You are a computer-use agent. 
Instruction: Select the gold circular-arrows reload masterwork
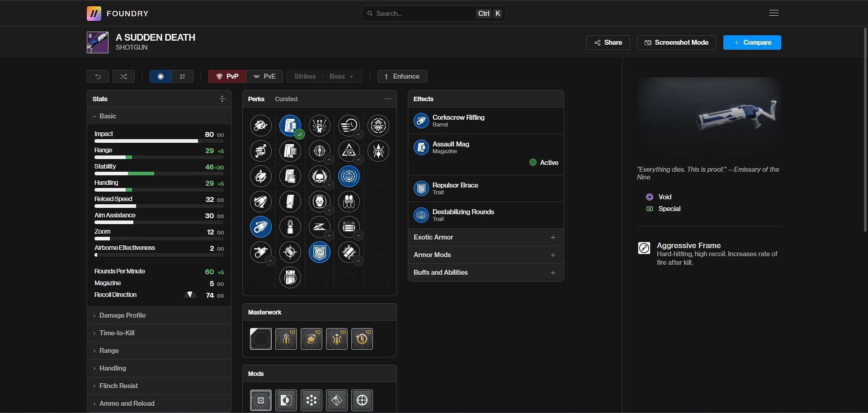coord(362,339)
